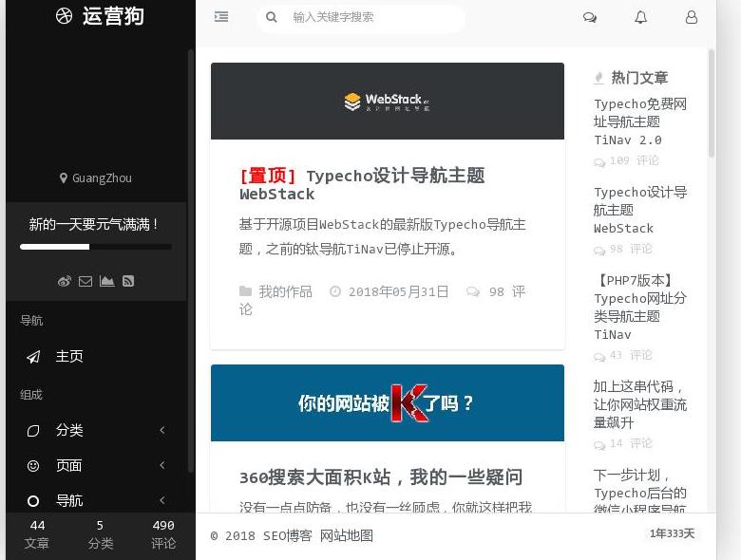The width and height of the screenshot is (741, 560).
Task: Click the left sidebar scrollbar
Action: pyautogui.click(x=190, y=261)
